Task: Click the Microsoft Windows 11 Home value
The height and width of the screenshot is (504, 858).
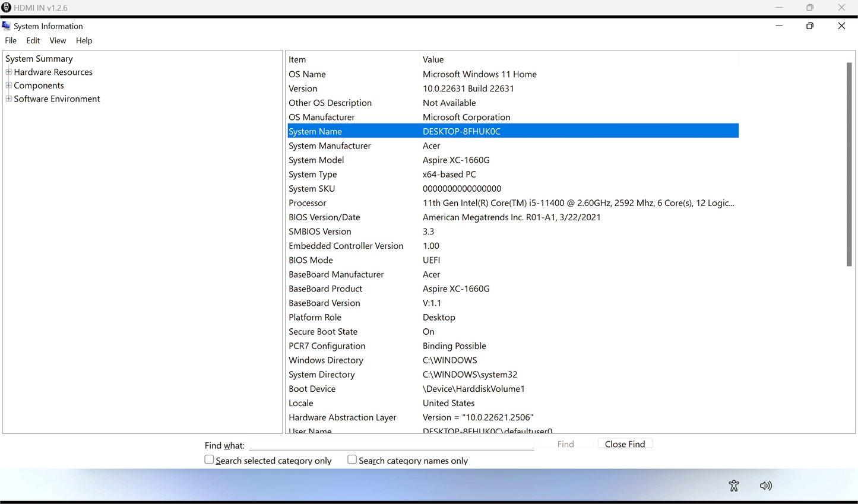Action: 480,74
